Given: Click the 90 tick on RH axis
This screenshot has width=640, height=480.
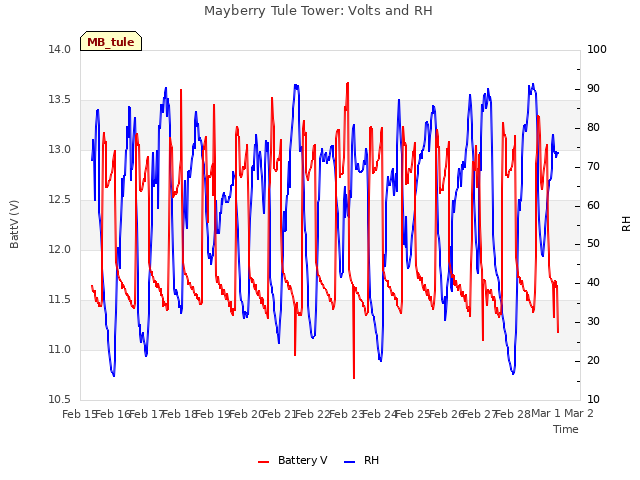Looking at the screenshot, I should (x=593, y=89).
